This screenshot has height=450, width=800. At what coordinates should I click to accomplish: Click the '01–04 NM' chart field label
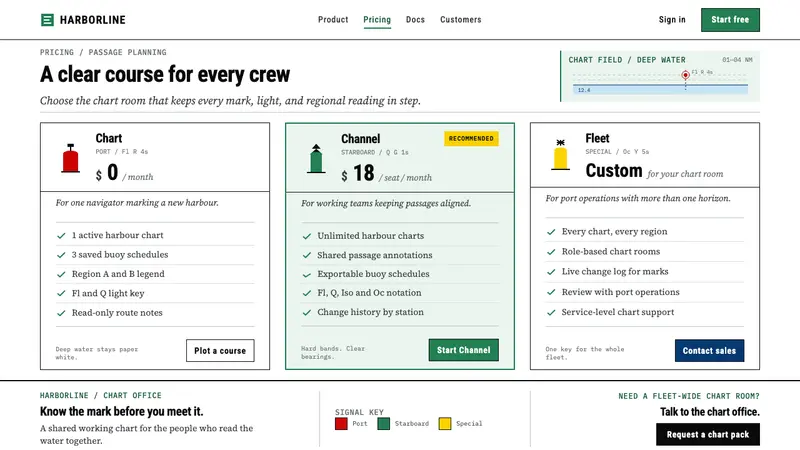pos(737,60)
